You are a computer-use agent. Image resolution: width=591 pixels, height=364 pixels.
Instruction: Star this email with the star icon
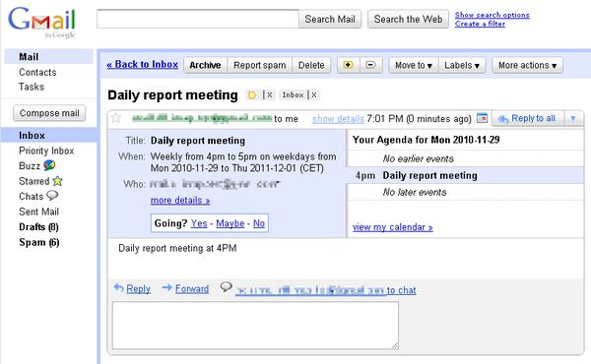115,118
